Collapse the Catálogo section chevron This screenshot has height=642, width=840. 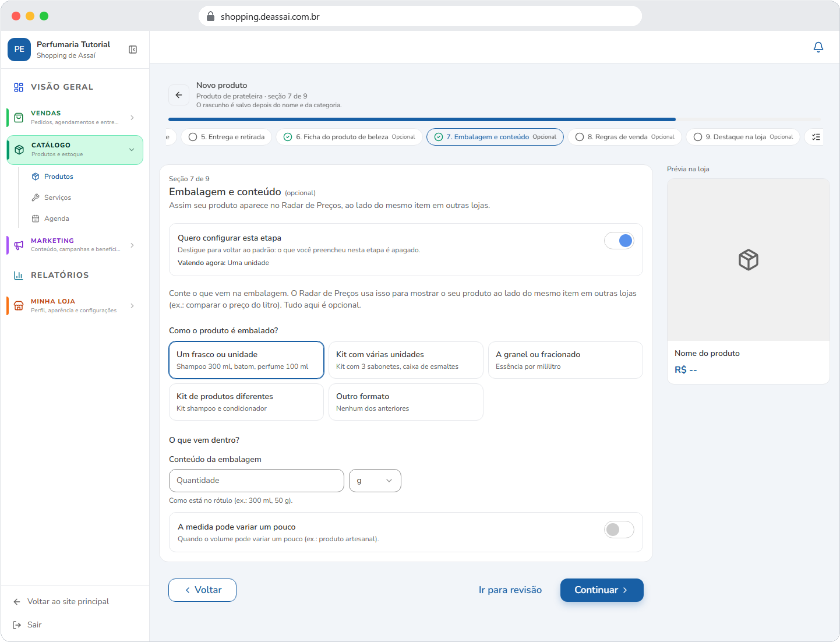click(x=132, y=150)
